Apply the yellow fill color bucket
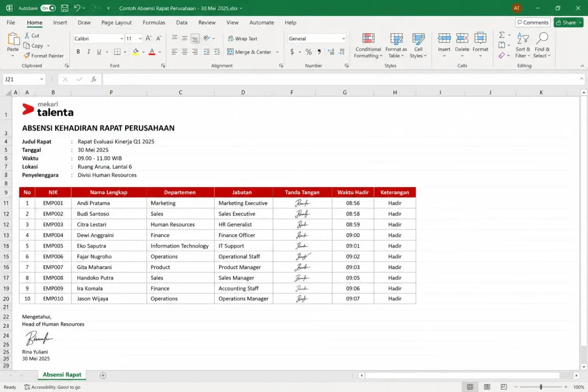The height and width of the screenshot is (392, 588). click(136, 52)
